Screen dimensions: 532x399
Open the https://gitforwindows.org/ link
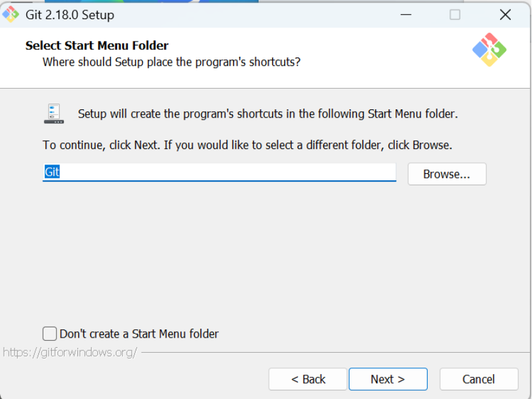coord(70,352)
